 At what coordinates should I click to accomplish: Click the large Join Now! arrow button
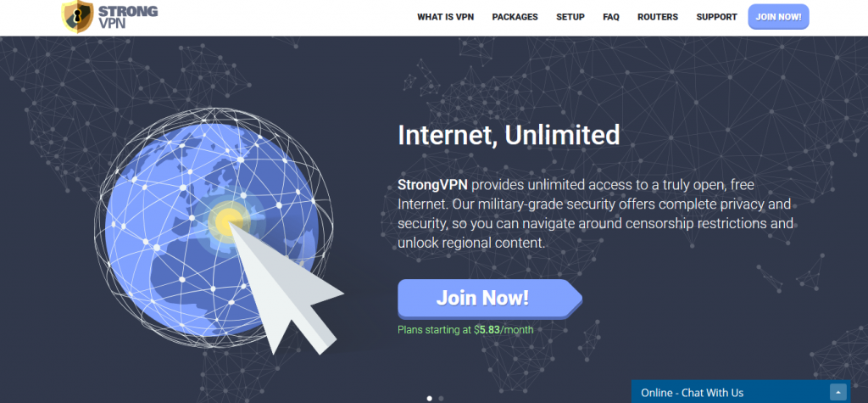(x=490, y=299)
